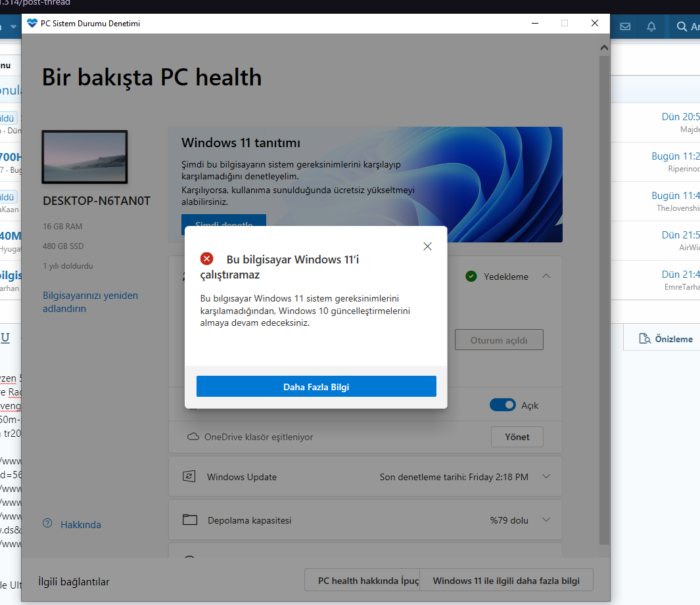The image size is (700, 605).
Task: Click Son denetleme tarihi: Friday 2:18 PM
Action: 454,477
